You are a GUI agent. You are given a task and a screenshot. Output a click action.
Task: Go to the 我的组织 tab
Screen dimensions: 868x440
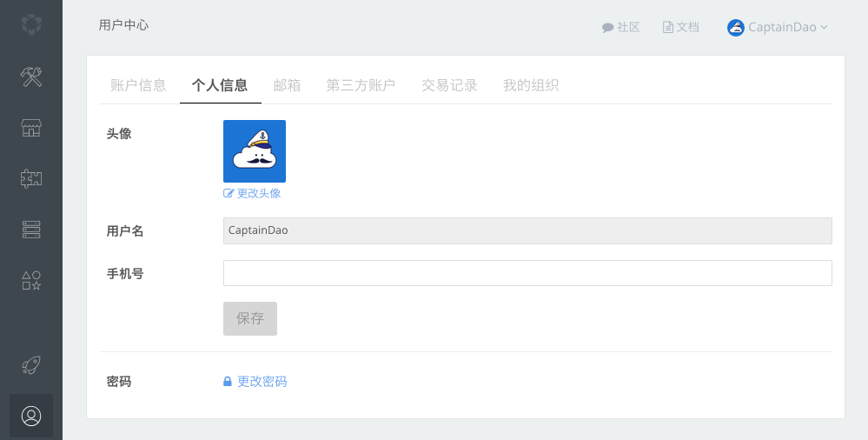[x=531, y=85]
